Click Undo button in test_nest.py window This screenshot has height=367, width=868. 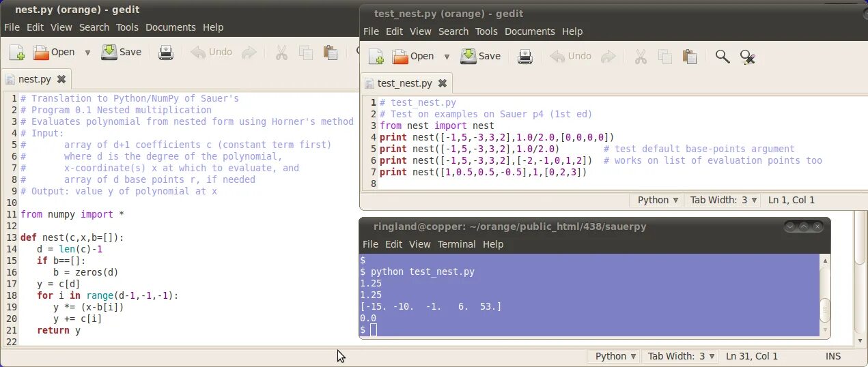coord(571,56)
